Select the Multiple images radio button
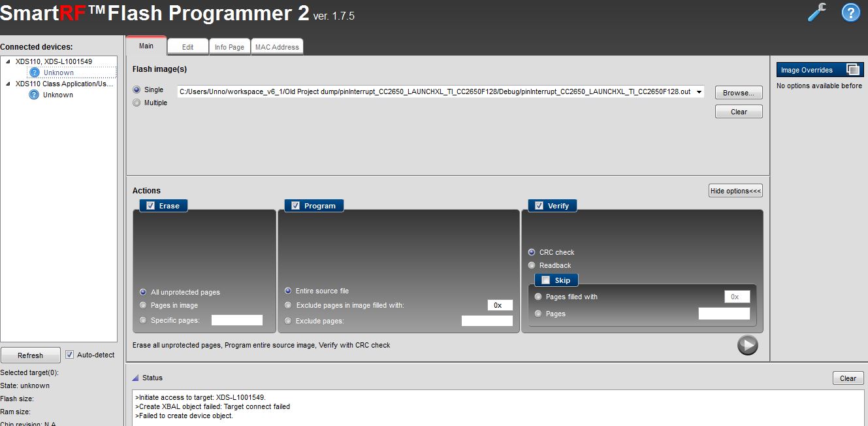This screenshot has width=868, height=426. [137, 103]
